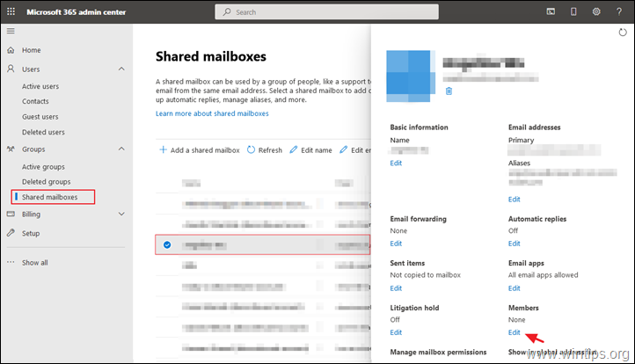Open Setup in navigation

click(x=31, y=233)
